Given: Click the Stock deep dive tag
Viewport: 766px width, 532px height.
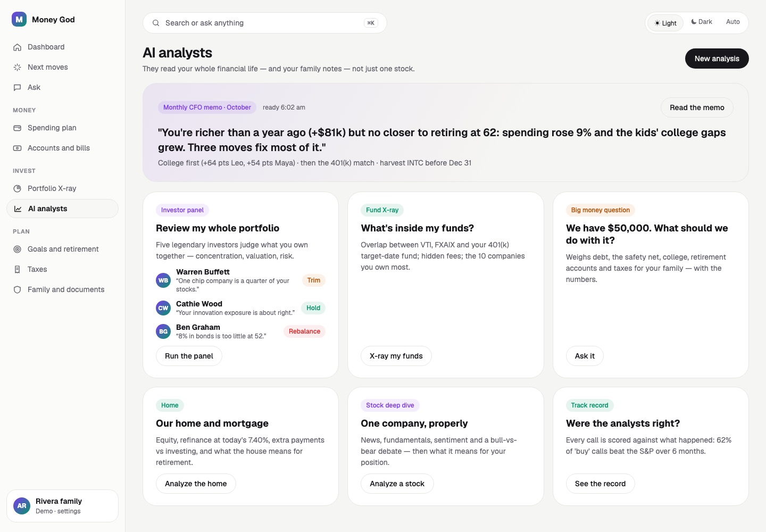Looking at the screenshot, I should point(390,405).
